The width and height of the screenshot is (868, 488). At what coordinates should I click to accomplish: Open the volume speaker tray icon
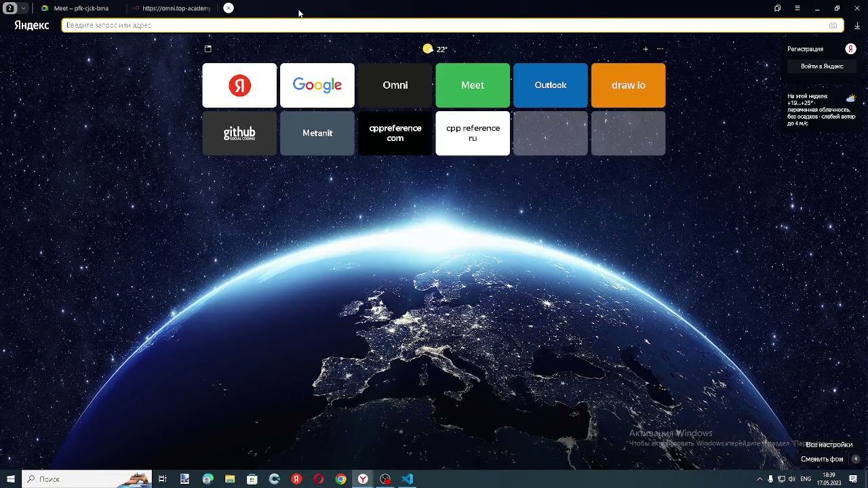(792, 479)
